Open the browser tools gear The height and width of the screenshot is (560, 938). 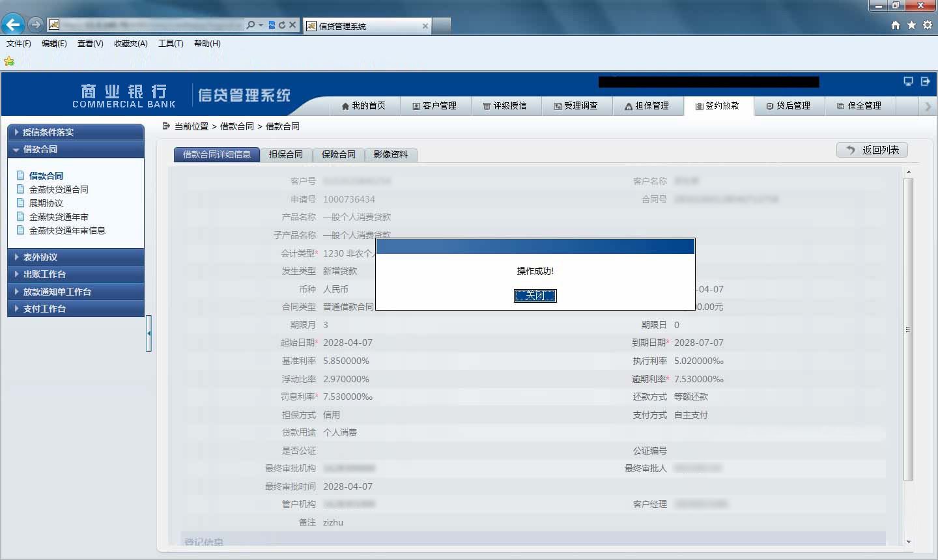pyautogui.click(x=928, y=25)
